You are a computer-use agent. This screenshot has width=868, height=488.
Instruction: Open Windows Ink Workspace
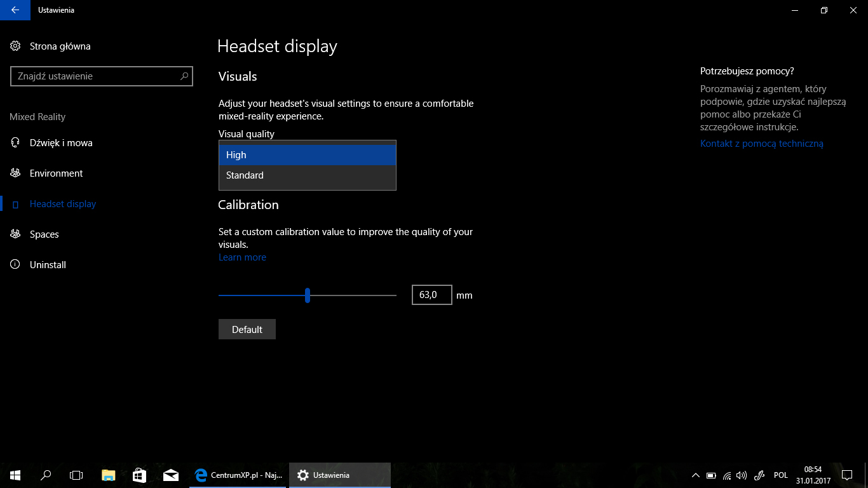click(759, 475)
